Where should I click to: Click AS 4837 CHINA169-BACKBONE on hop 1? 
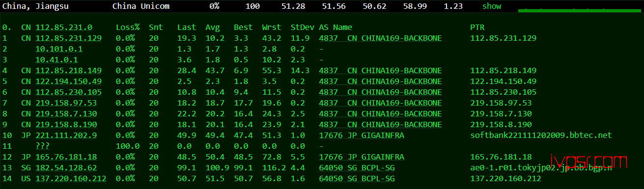pyautogui.click(x=380, y=38)
